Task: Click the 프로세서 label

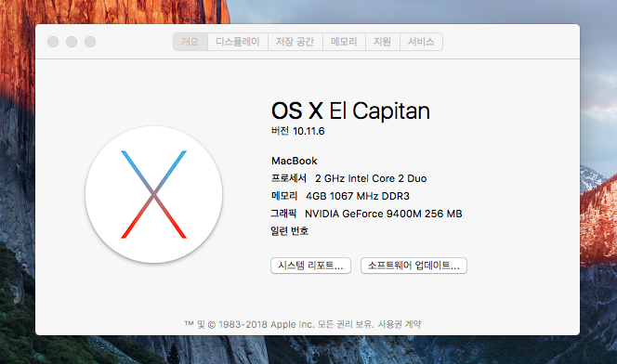Action: pos(289,178)
